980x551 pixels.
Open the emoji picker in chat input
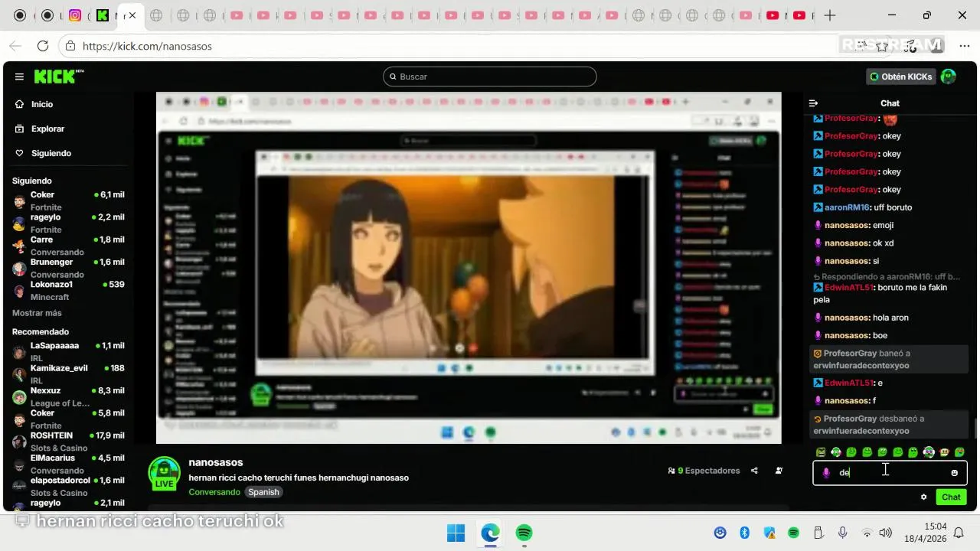(954, 473)
